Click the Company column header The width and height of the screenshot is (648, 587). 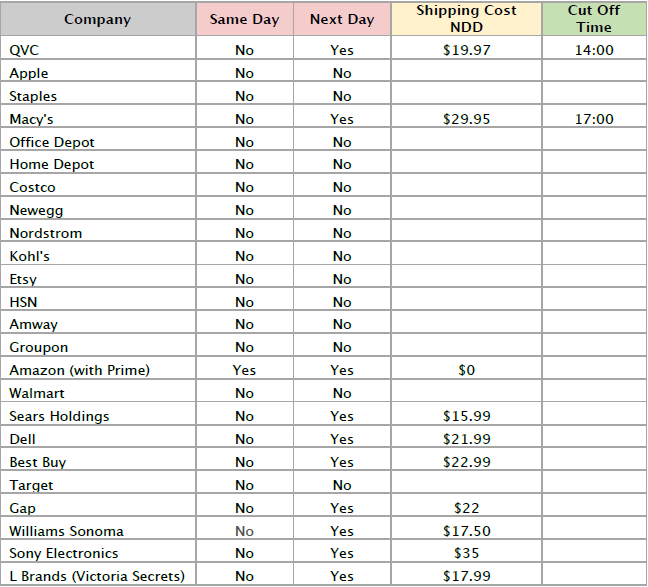click(x=98, y=19)
